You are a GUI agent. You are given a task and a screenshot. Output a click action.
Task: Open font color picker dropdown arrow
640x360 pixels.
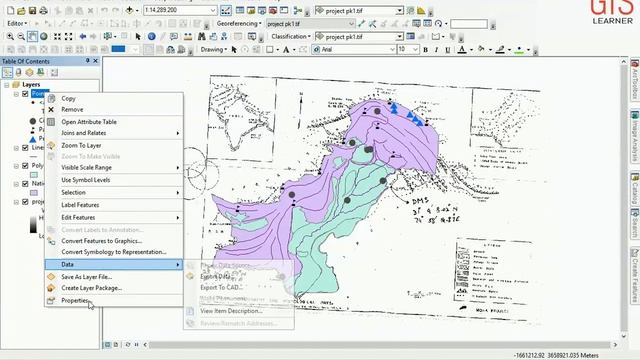(471, 50)
